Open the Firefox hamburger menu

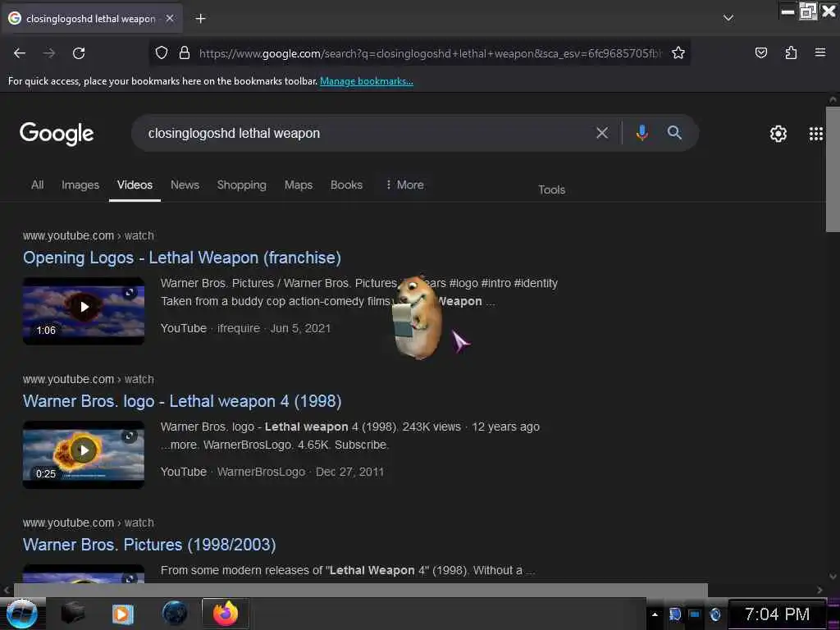820,52
